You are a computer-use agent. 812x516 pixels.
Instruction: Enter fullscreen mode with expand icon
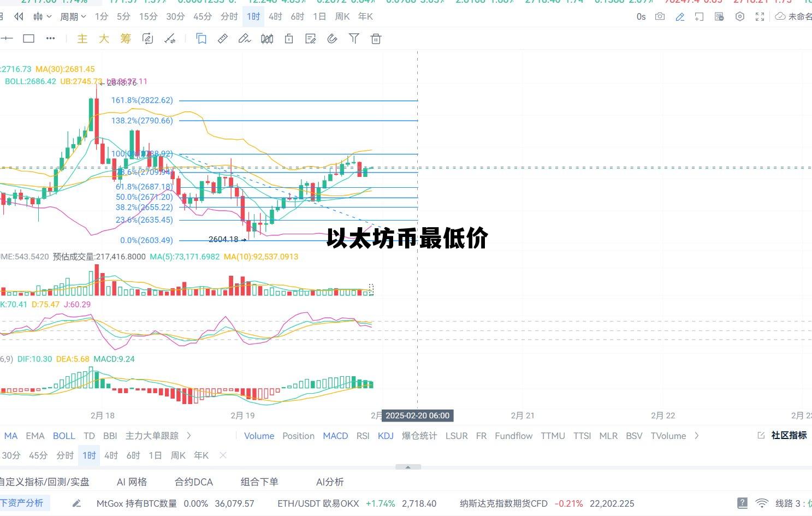pos(760,17)
